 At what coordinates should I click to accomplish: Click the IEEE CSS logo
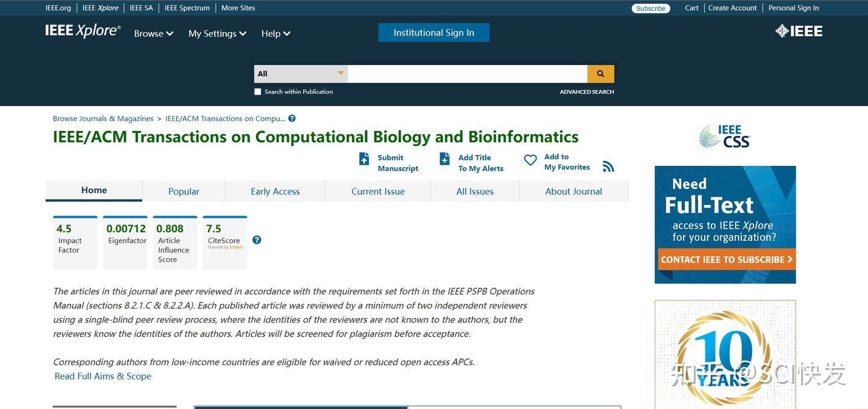(725, 136)
